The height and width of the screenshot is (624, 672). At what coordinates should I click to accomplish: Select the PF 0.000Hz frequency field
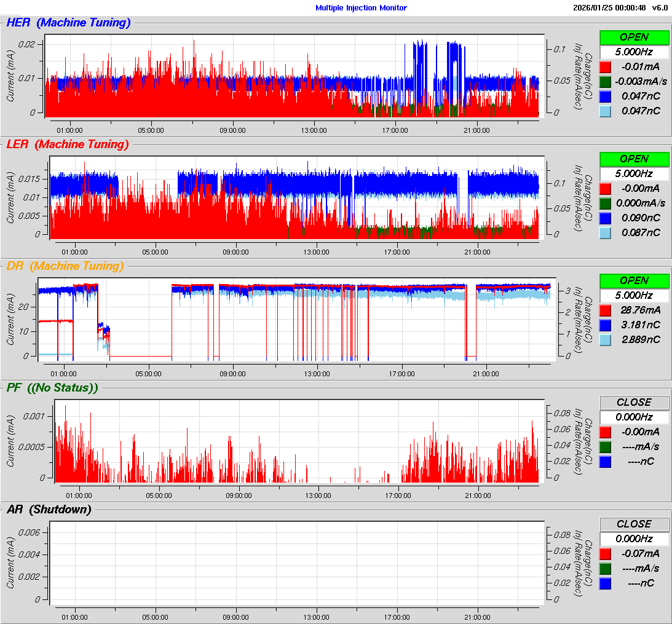click(634, 417)
